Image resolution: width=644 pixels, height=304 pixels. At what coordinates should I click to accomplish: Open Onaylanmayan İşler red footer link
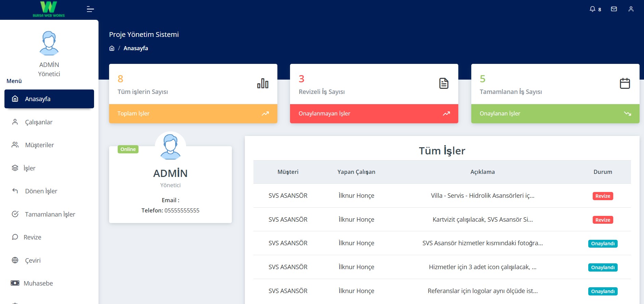(x=374, y=113)
